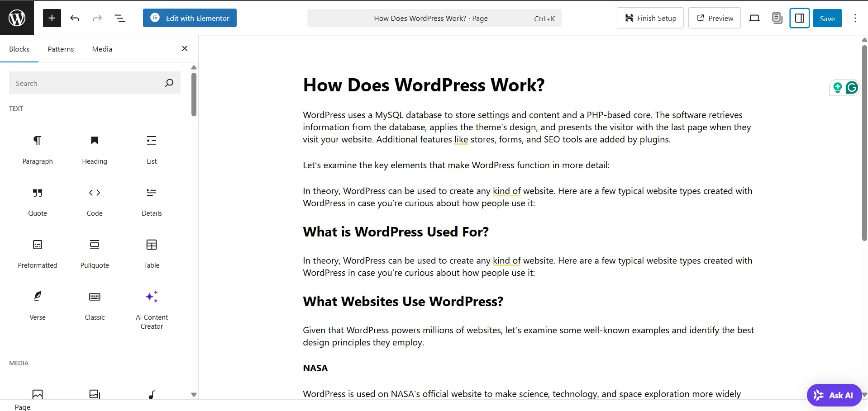Click the Finish Setup button
868x411 pixels.
click(x=650, y=18)
